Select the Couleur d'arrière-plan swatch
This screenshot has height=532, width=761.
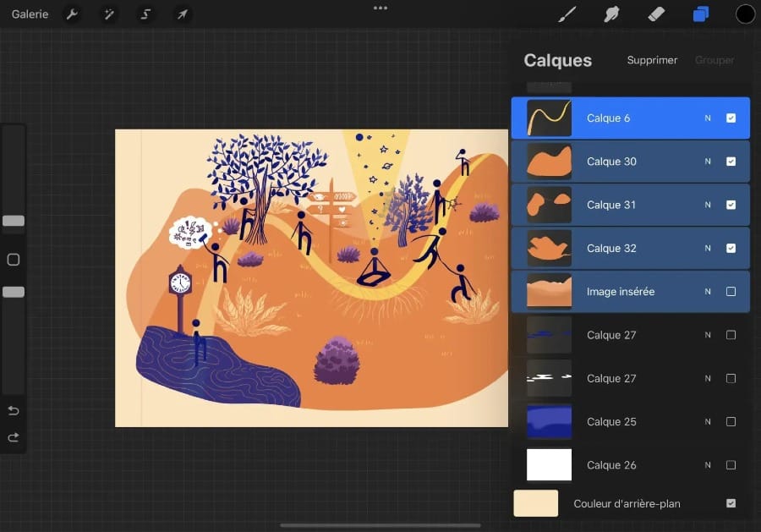[534, 503]
